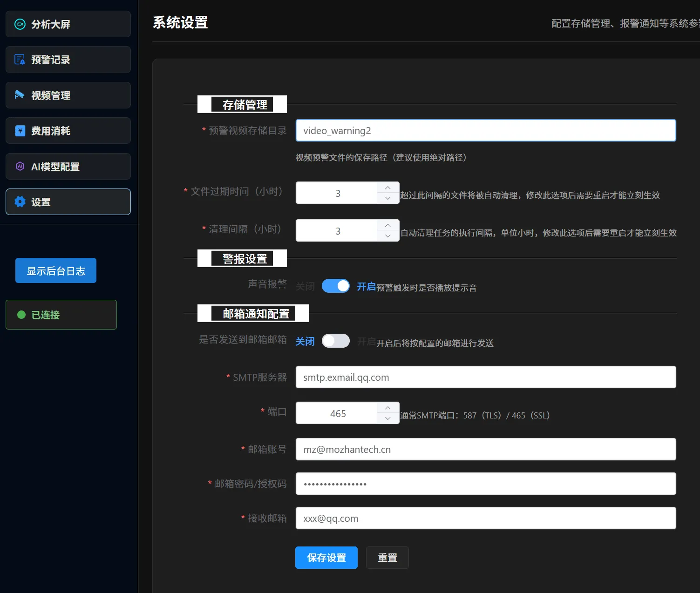Click the 保存设置 button

(326, 558)
